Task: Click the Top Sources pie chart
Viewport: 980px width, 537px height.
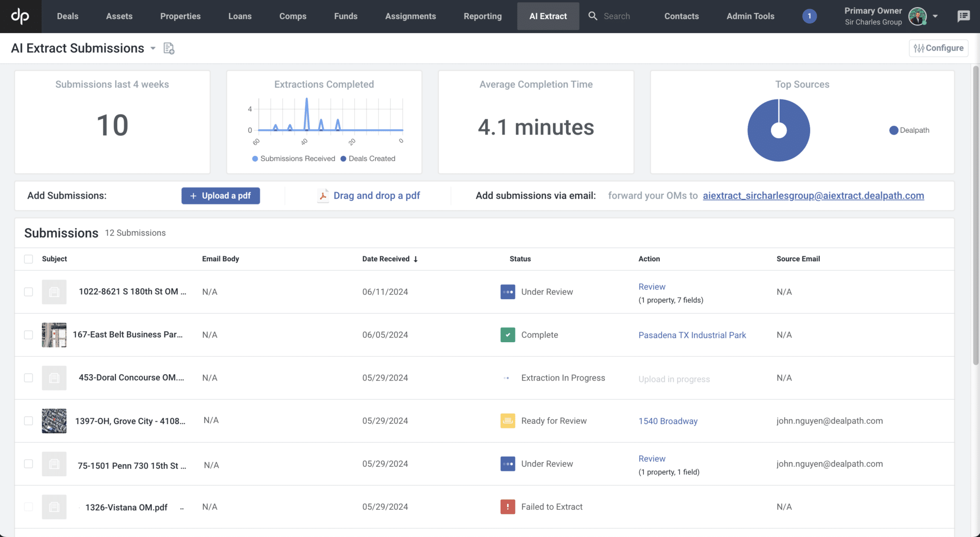Action: [x=779, y=130]
